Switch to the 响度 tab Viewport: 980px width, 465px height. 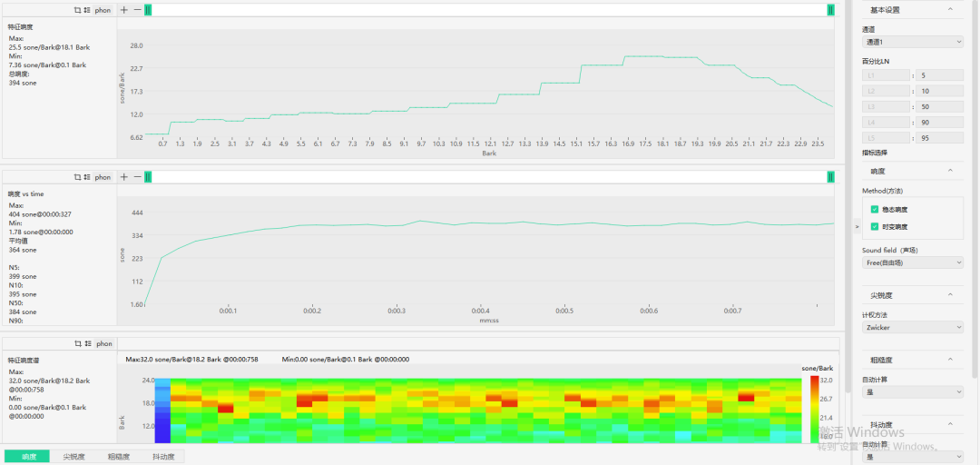click(x=27, y=456)
